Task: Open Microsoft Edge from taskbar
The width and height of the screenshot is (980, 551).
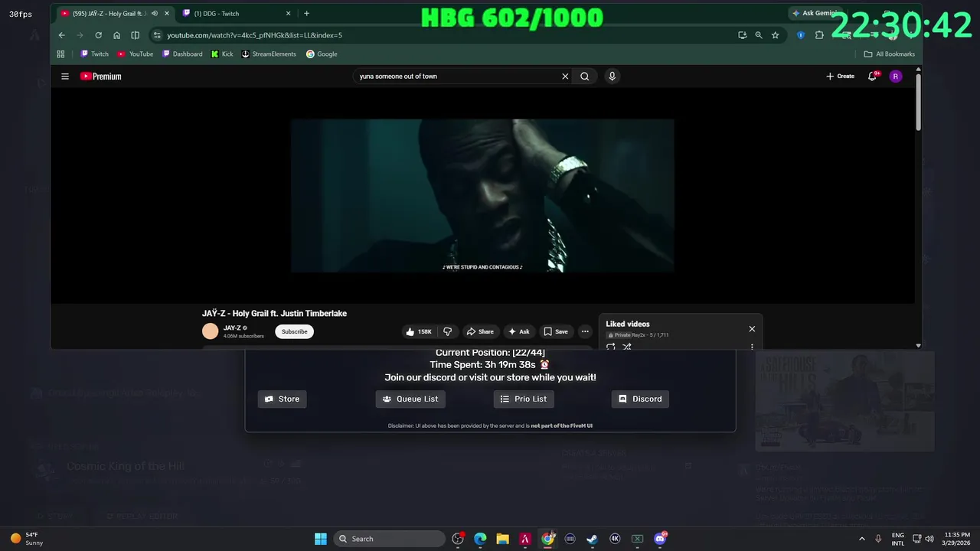Action: pos(480,539)
